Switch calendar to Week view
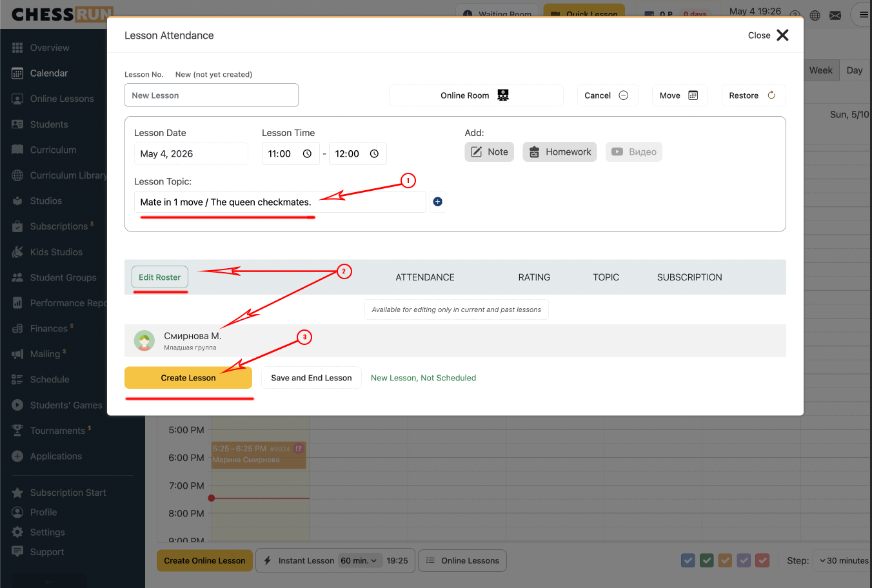The width and height of the screenshot is (872, 588). click(821, 70)
